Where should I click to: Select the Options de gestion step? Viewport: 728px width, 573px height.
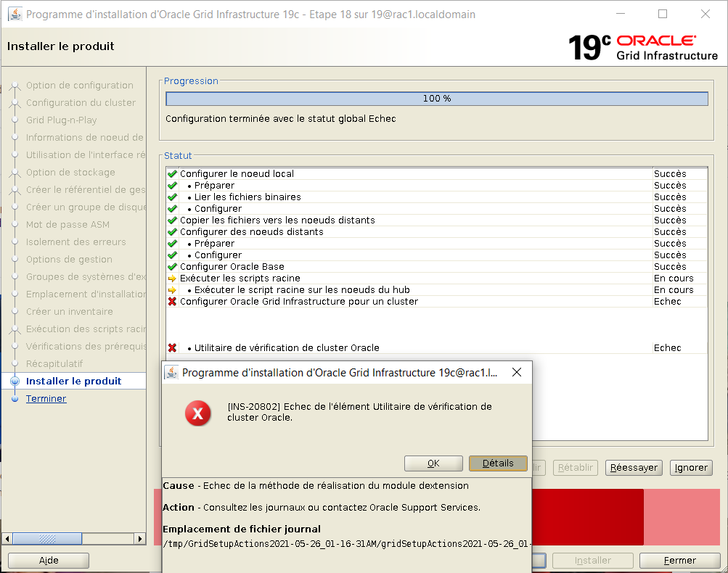(x=69, y=260)
